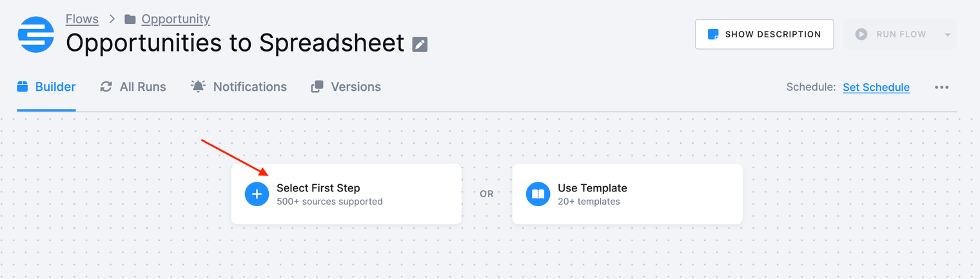Click the folder icon before Opportunity

pyautogui.click(x=130, y=19)
